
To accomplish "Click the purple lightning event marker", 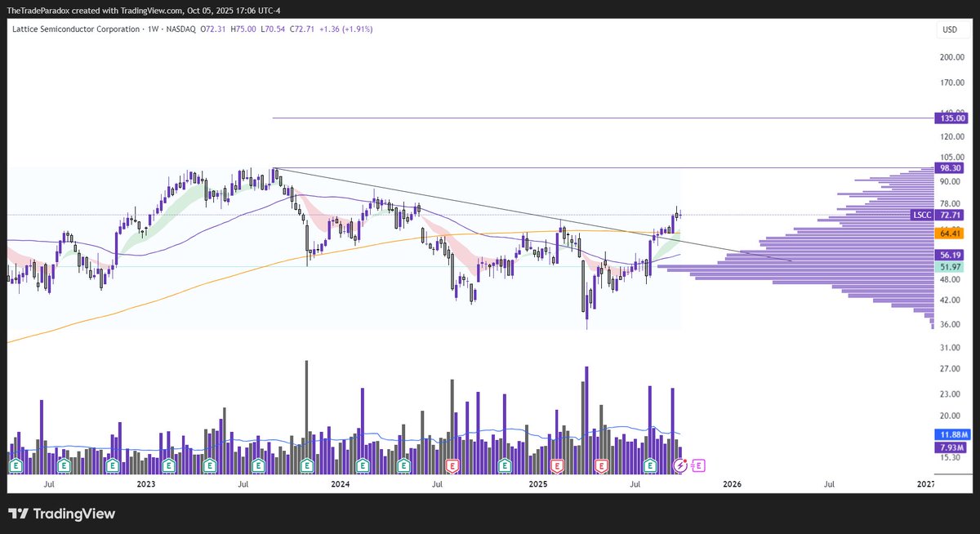I will 679,466.
